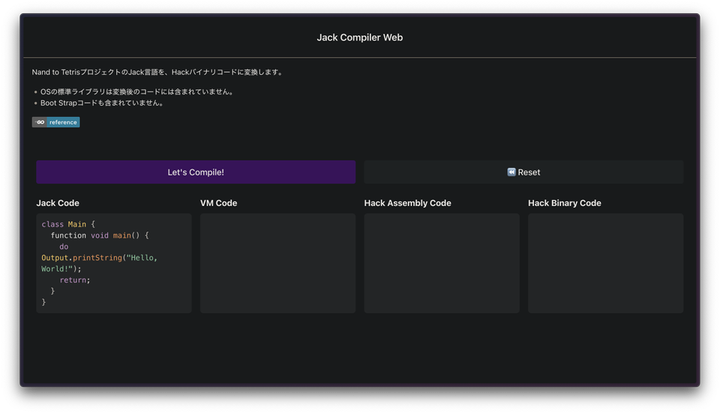720x413 pixels.
Task: Click the Jack Code heading label
Action: click(x=58, y=203)
